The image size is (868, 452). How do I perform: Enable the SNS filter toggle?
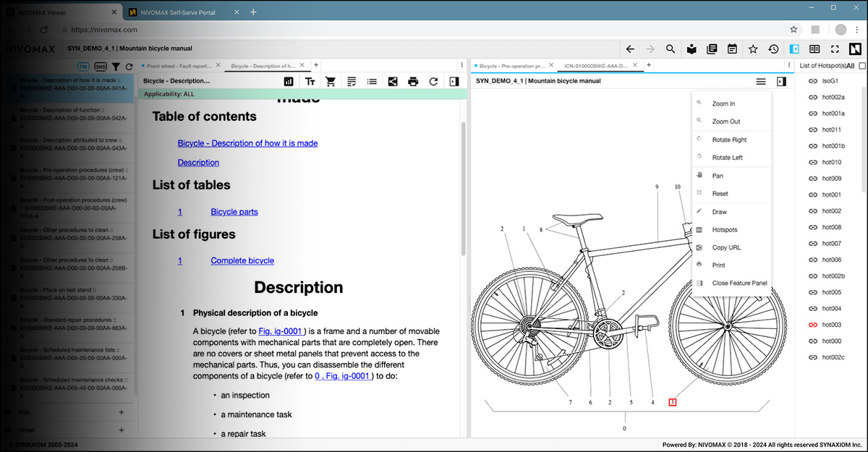pos(100,65)
